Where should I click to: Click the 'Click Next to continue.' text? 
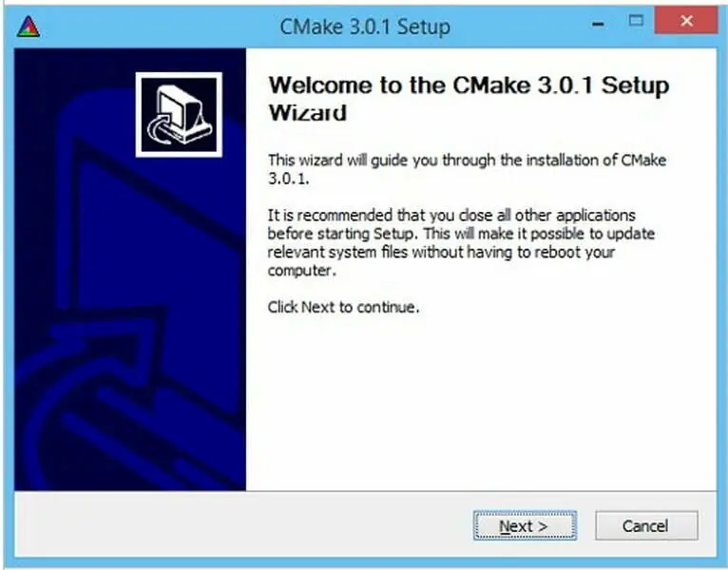tap(344, 307)
